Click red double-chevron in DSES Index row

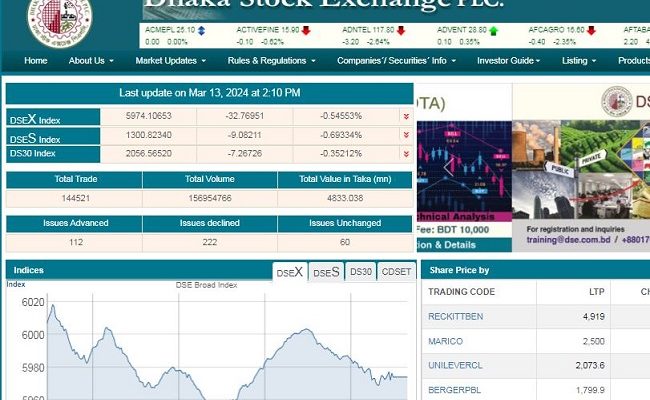coord(405,135)
